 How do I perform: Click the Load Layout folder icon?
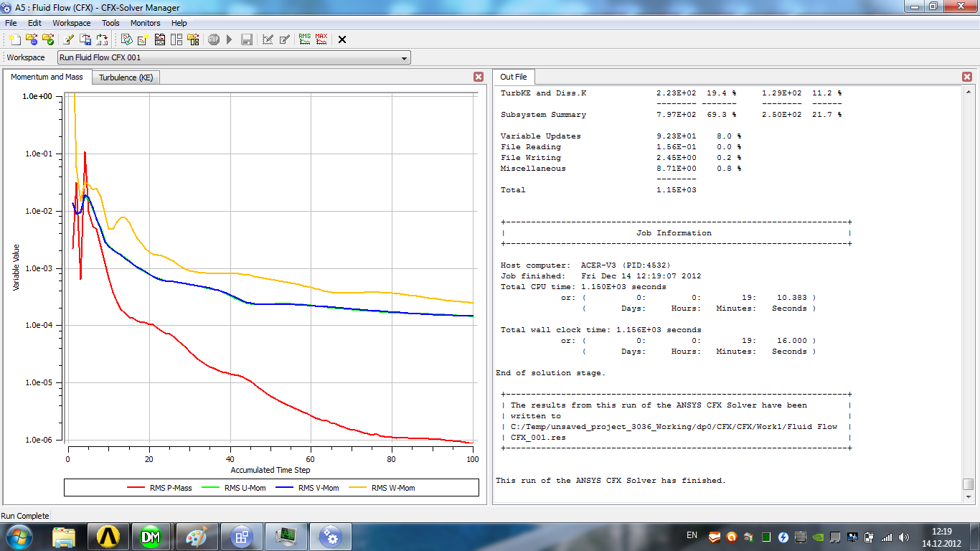pos(192,39)
